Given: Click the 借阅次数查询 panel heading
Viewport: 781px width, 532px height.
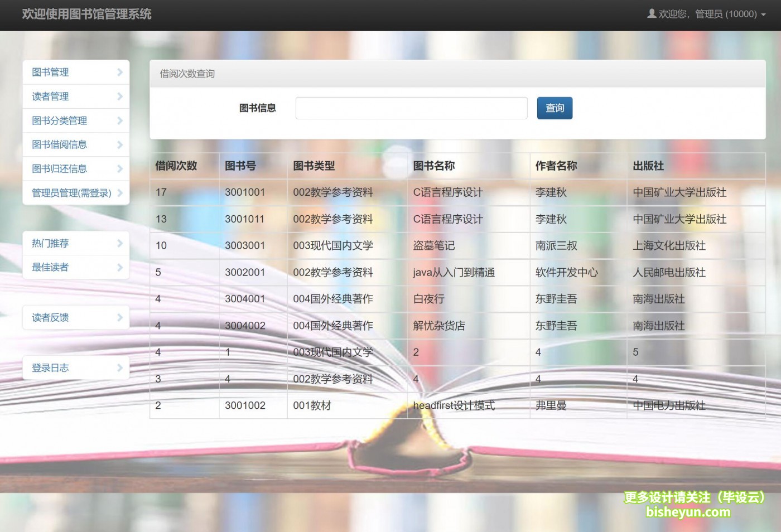Looking at the screenshot, I should coord(187,74).
